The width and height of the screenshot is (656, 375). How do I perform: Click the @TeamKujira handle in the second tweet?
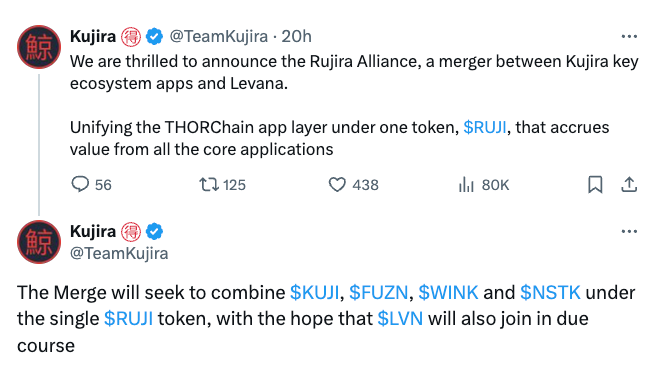pos(119,254)
